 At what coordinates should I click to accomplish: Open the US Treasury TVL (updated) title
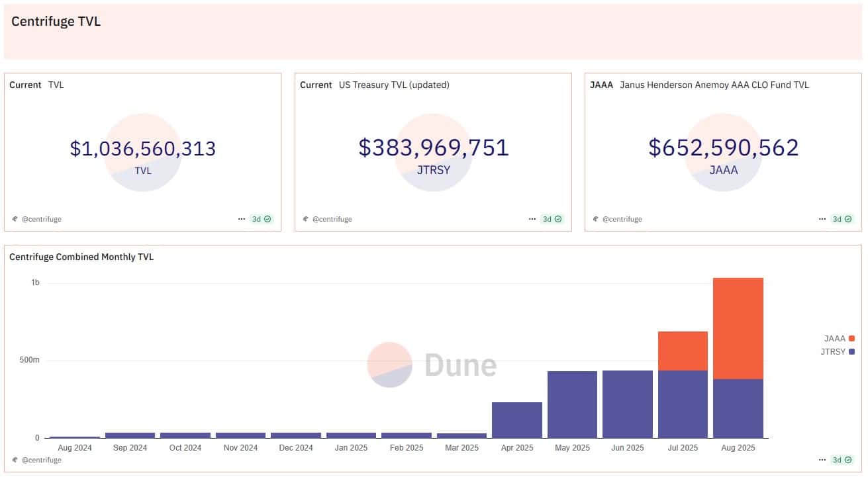(x=393, y=85)
